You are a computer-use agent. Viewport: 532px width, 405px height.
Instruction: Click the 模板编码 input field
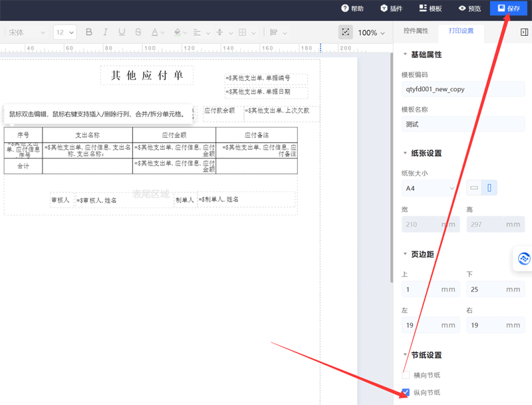pyautogui.click(x=463, y=89)
